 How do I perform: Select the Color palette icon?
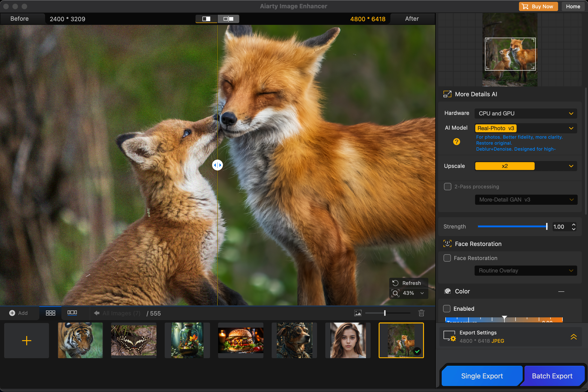(448, 291)
